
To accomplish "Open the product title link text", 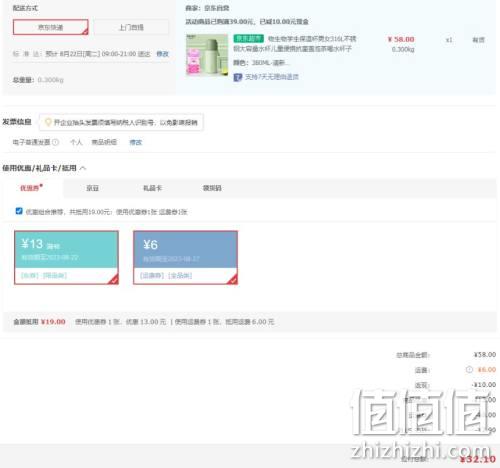I will point(295,44).
